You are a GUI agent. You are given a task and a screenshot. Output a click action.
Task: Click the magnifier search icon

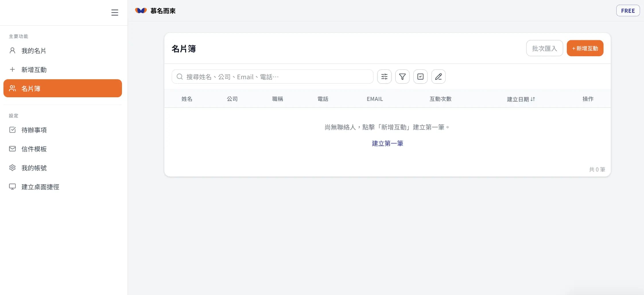180,77
